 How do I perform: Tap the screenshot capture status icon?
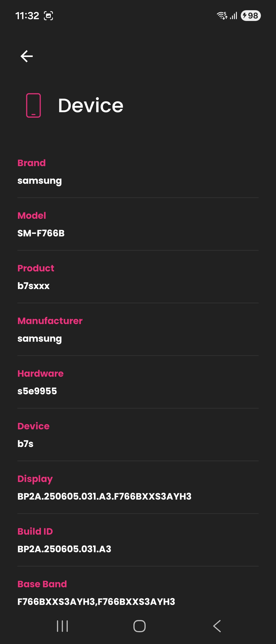tap(49, 16)
